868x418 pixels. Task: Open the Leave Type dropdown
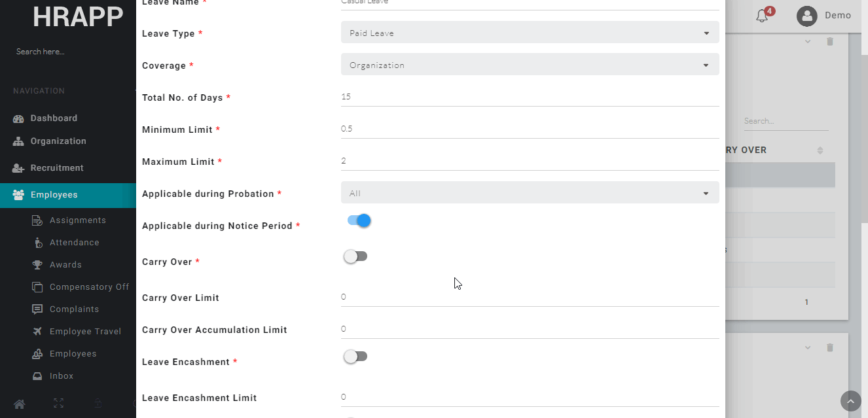point(530,33)
